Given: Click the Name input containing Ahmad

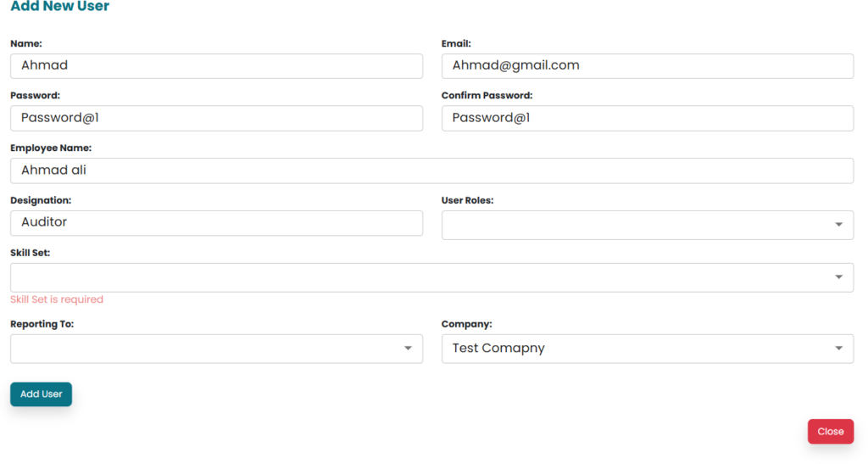Looking at the screenshot, I should 216,66.
